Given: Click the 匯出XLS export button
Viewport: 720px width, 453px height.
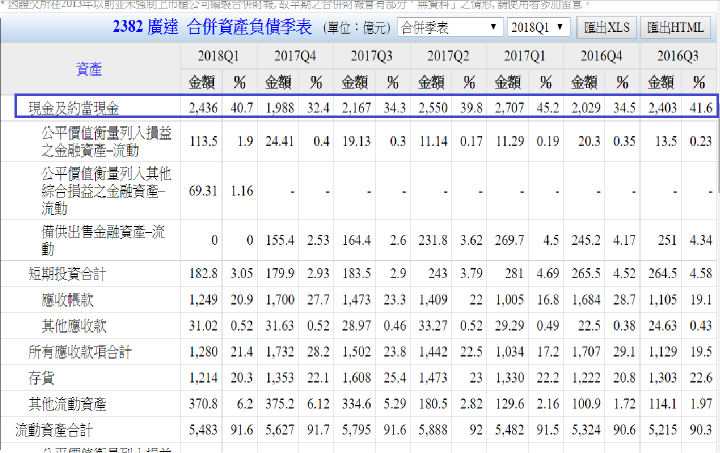Looking at the screenshot, I should click(x=607, y=28).
